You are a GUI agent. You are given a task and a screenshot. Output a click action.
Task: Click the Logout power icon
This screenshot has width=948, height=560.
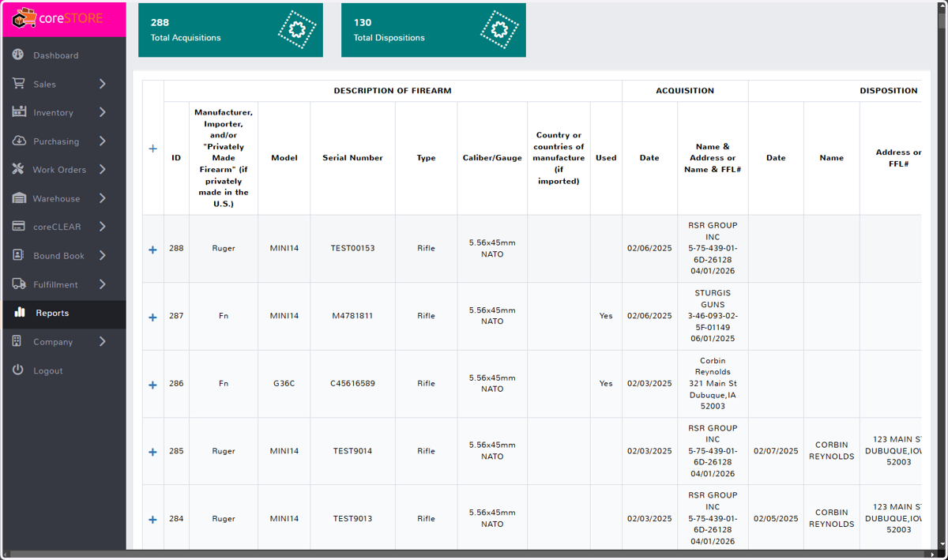(18, 370)
